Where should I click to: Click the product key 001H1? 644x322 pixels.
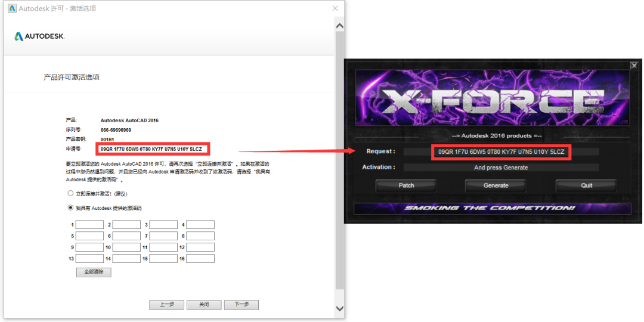[107, 139]
